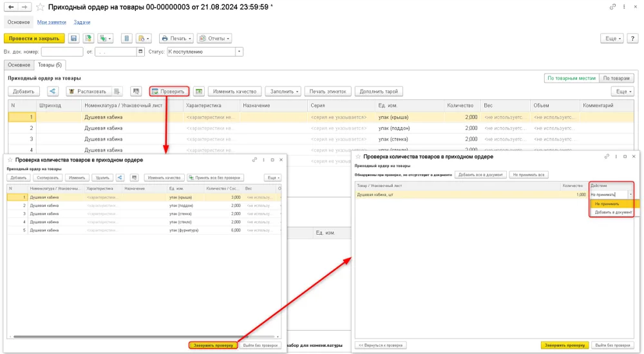Click Изменить качество in main toolbar

click(x=234, y=92)
